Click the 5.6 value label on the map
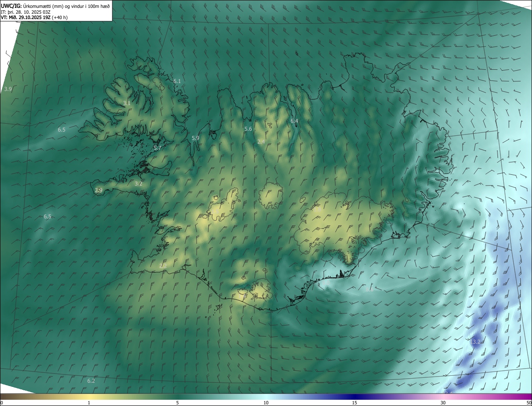Image resolution: width=532 pixels, height=406 pixels. (x=248, y=129)
